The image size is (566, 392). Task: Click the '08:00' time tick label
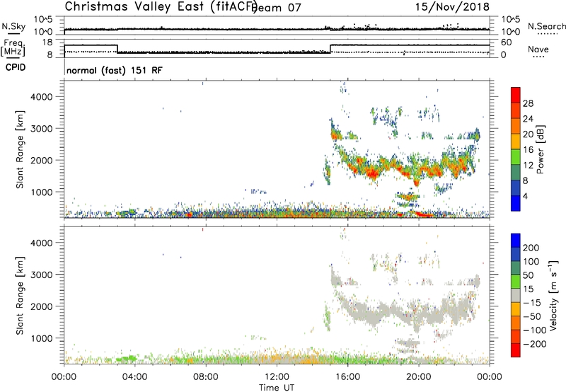tap(206, 377)
